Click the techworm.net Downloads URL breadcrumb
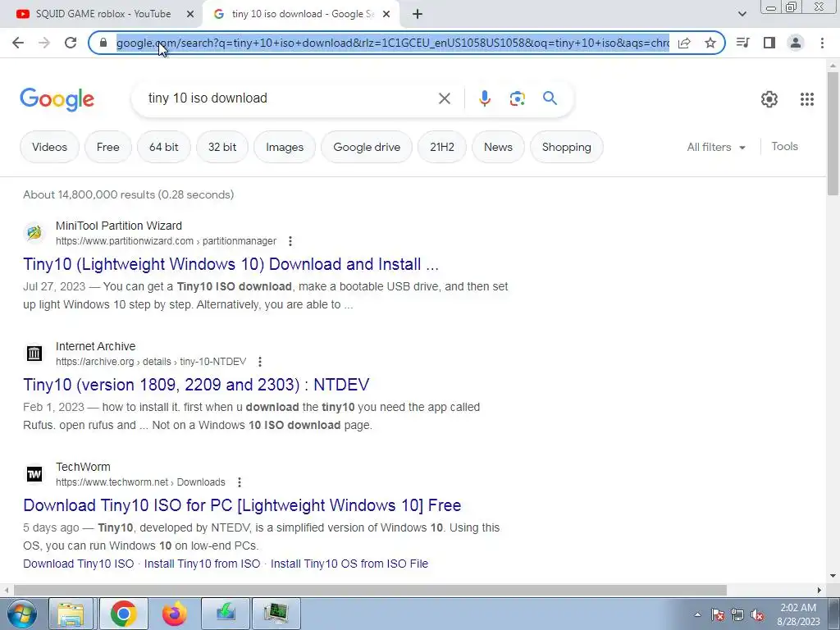840x630 pixels. point(140,482)
